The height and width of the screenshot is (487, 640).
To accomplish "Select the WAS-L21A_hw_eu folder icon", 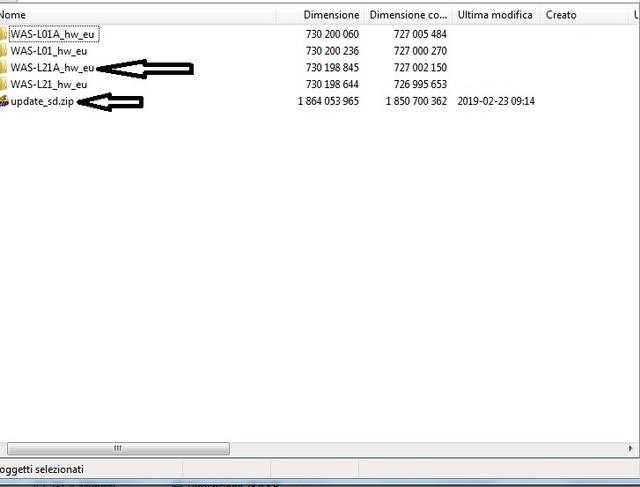I will [x=3, y=67].
